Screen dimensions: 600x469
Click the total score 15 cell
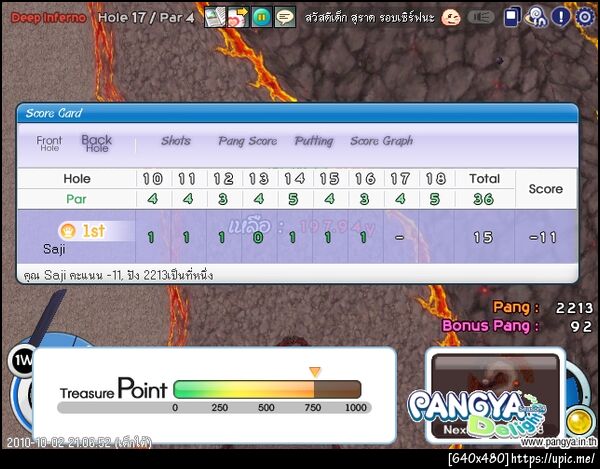point(483,238)
